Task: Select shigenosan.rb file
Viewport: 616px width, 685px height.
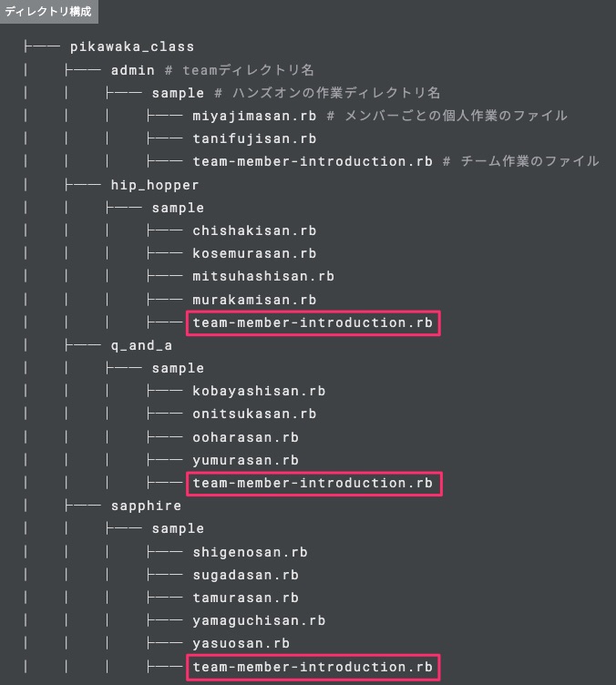Action: (x=250, y=551)
